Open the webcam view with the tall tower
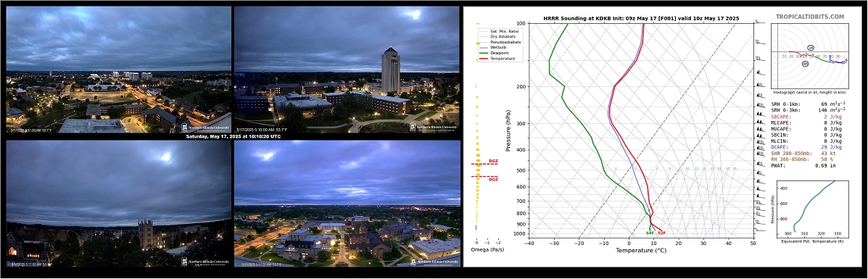The height and width of the screenshot is (279, 868). tap(347, 70)
